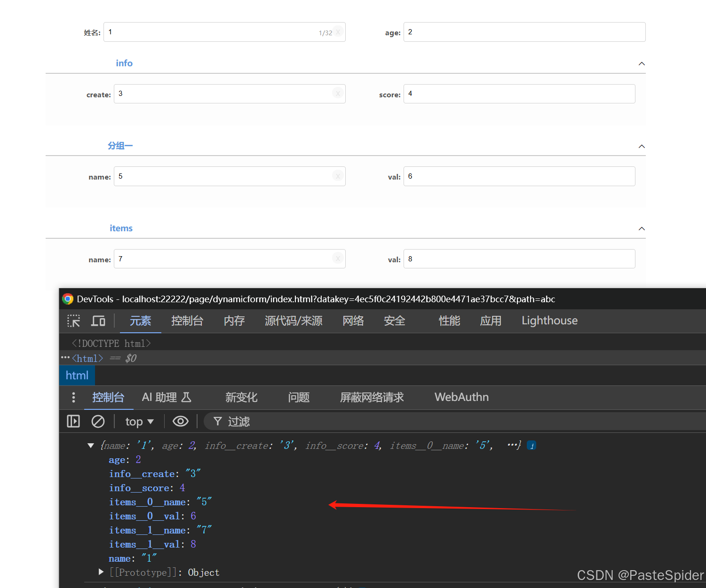Focus the 分组一 val input
Image resolution: width=706 pixels, height=588 pixels.
click(519, 176)
